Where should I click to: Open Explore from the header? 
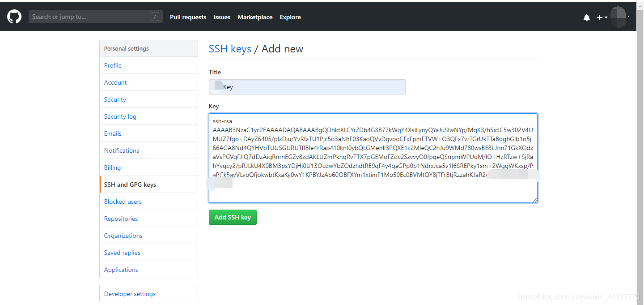point(290,17)
